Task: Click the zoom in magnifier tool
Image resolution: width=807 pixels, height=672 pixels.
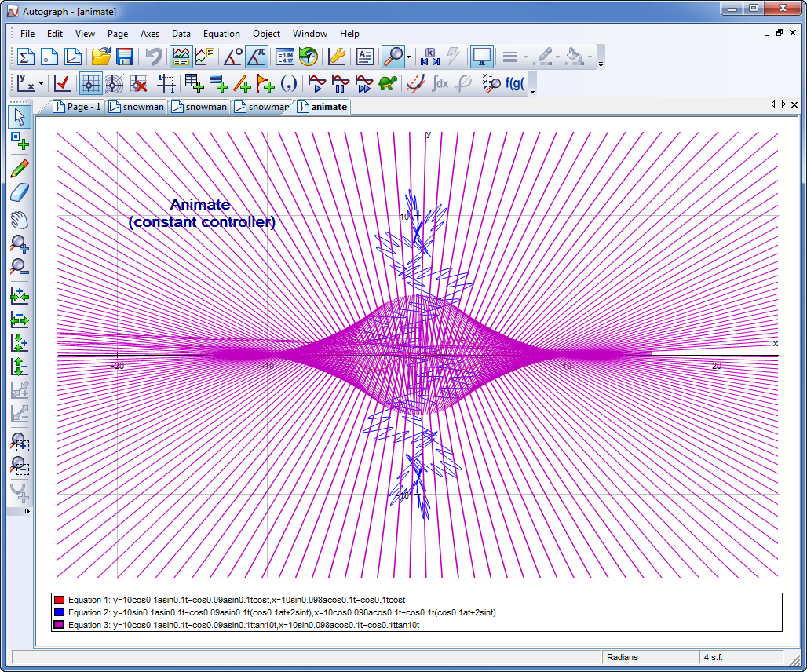Action: coord(20,244)
